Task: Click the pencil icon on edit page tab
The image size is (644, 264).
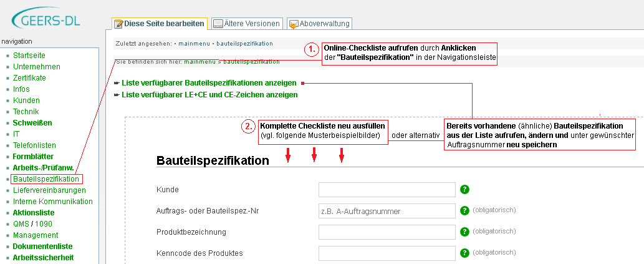Action: (118, 24)
